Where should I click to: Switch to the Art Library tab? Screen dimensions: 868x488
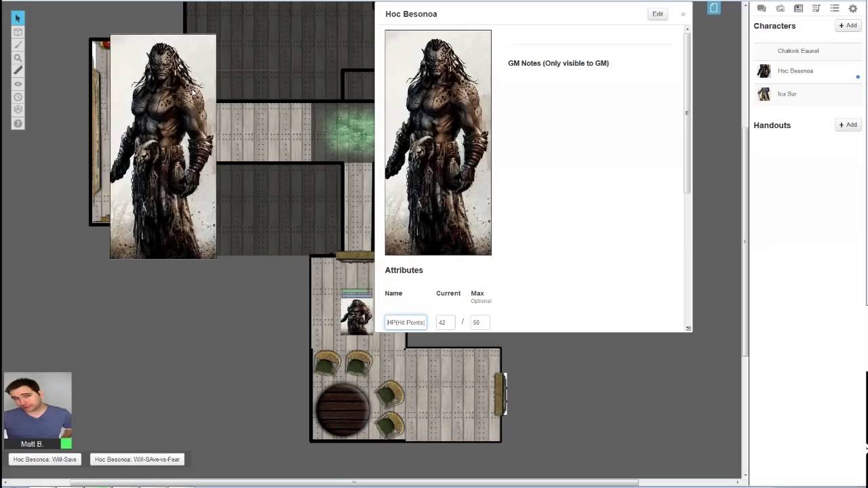(780, 8)
